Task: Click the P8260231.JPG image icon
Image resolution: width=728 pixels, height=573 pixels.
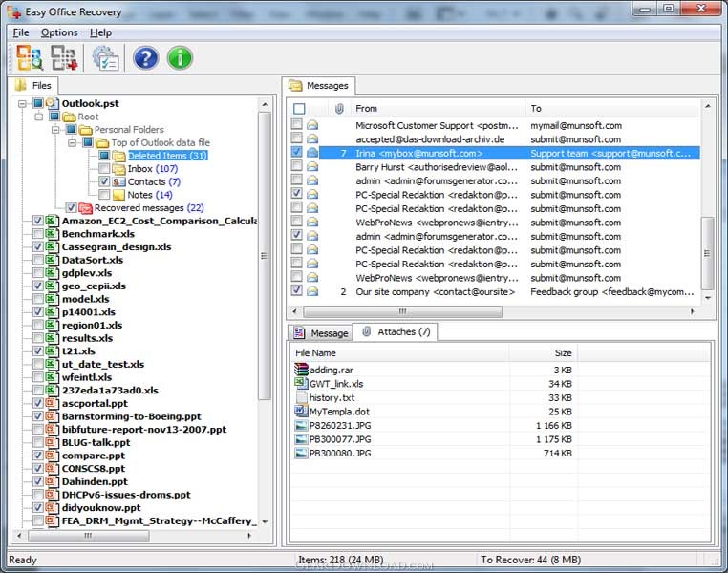Action: click(x=301, y=426)
